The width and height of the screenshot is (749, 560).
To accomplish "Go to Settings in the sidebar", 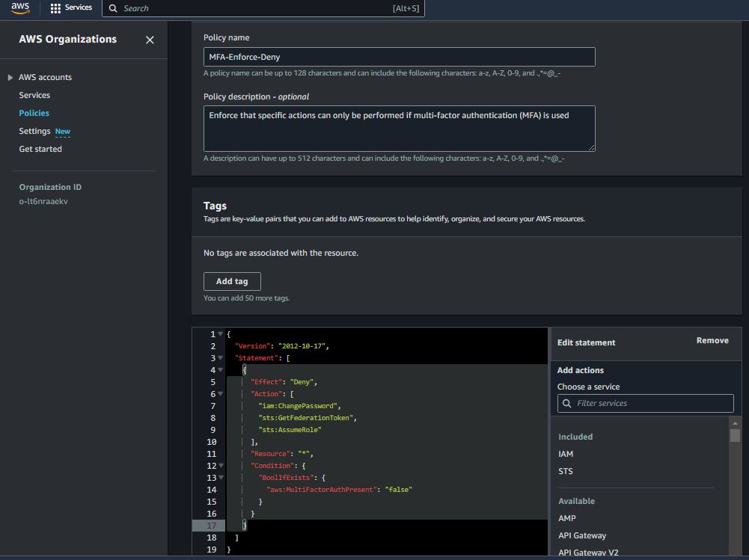I will pyautogui.click(x=34, y=131).
